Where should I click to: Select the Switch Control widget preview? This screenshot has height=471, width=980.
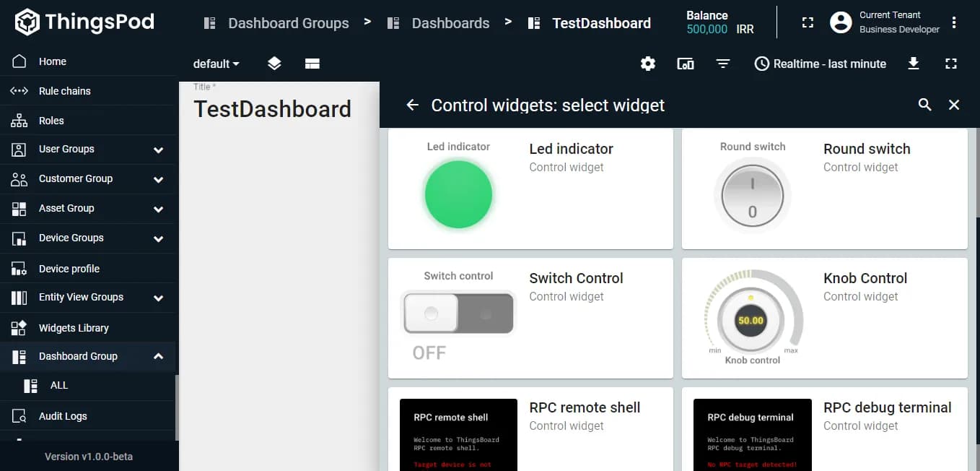(x=458, y=314)
